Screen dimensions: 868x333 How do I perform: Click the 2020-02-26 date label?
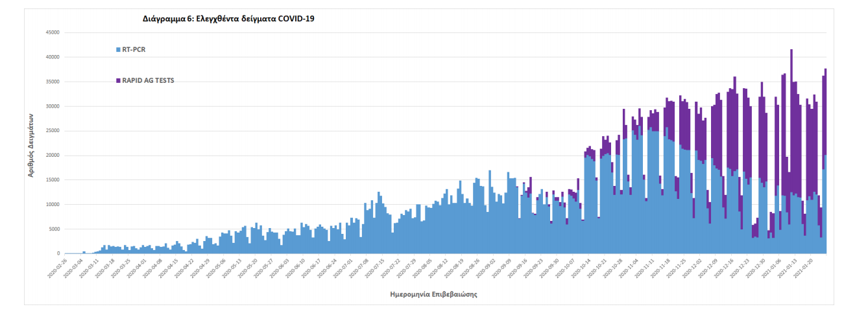(56, 267)
